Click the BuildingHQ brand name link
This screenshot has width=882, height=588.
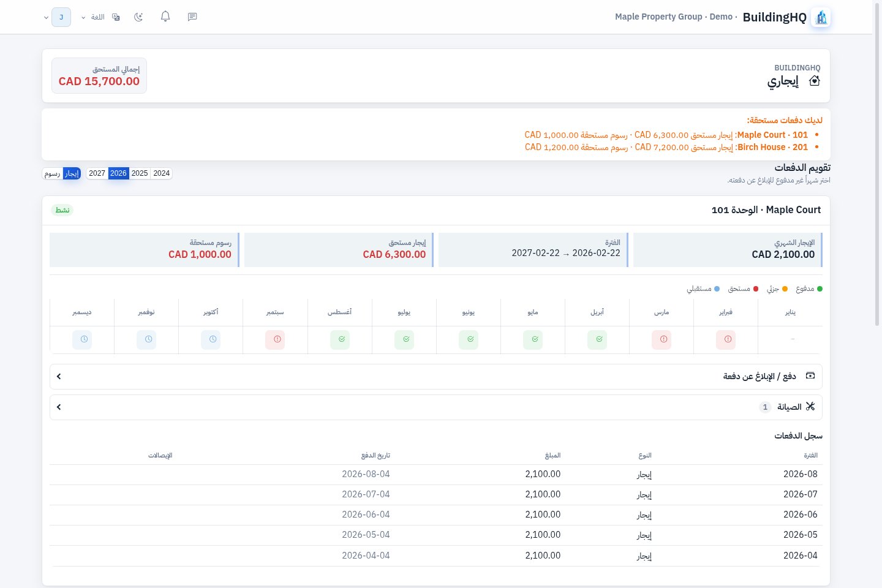click(774, 17)
